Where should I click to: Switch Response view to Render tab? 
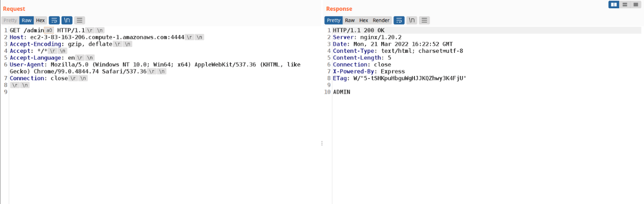point(381,20)
